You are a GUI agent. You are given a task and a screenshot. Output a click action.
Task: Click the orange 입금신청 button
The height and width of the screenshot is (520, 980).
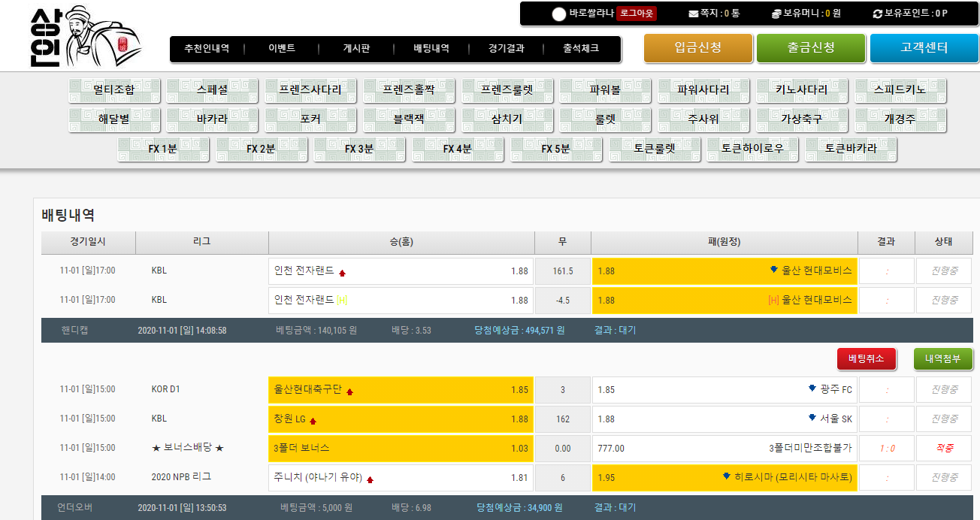[698, 48]
